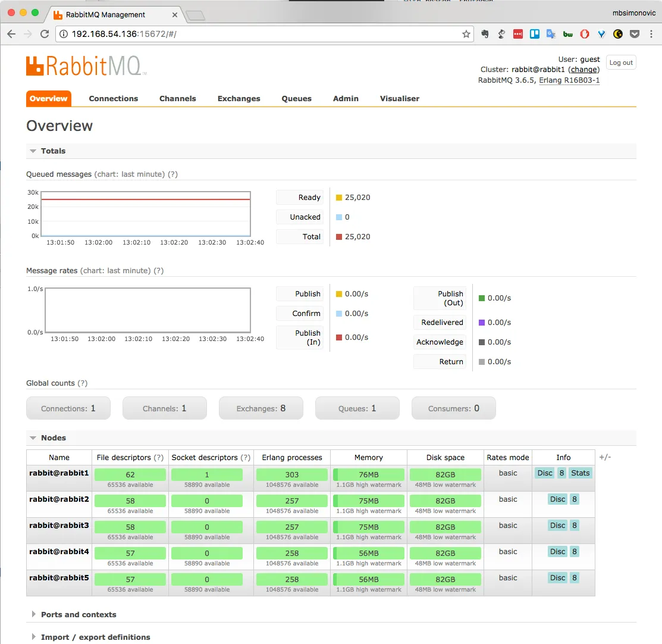Open the 'Exchanges: 8' global count
The height and width of the screenshot is (644, 662).
[261, 408]
